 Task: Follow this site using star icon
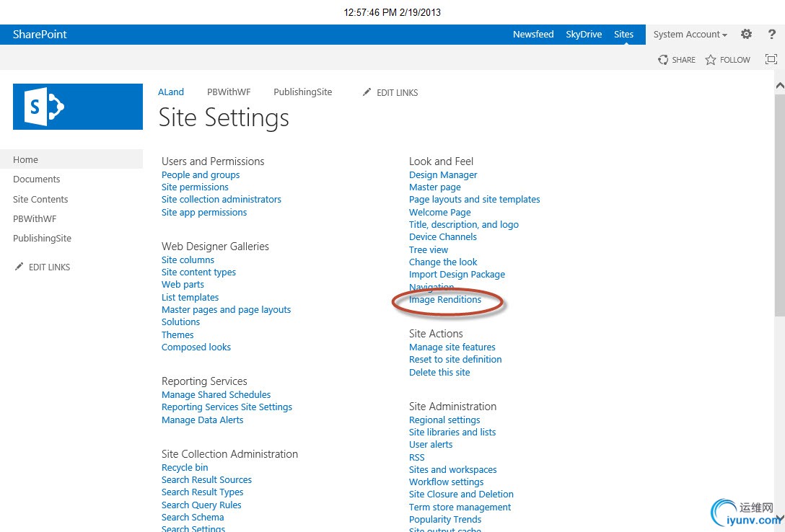click(711, 60)
